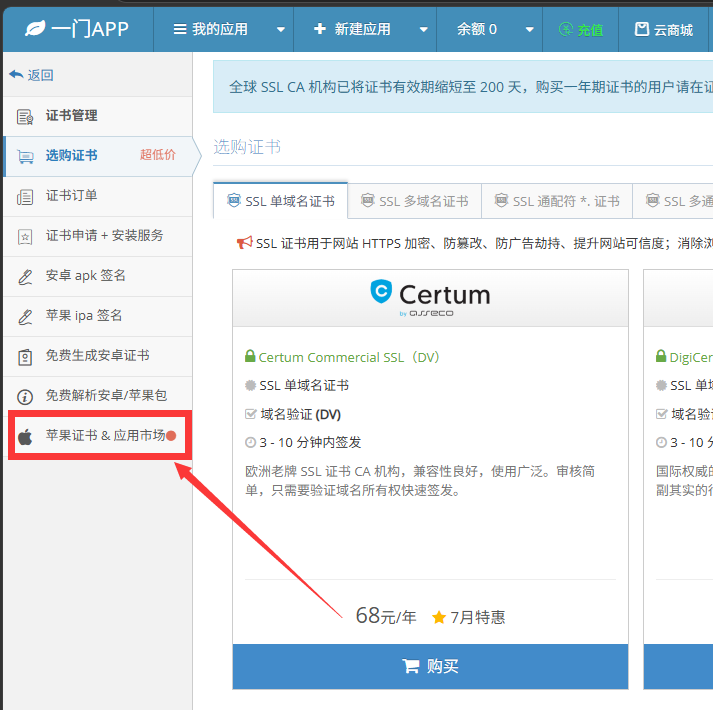Open the Certum Commercial SSL (DV) link

pyautogui.click(x=349, y=357)
